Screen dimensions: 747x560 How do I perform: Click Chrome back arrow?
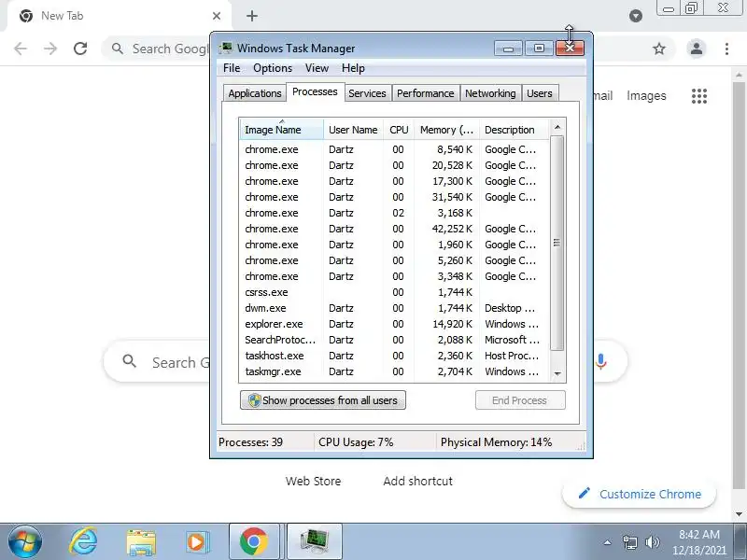(21, 49)
